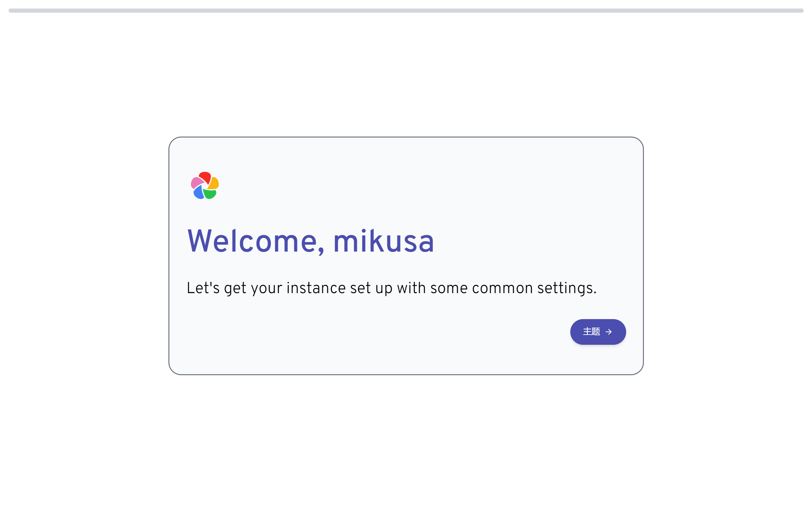Image resolution: width=812 pixels, height=507 pixels.
Task: Click the word "instance" in the description
Action: click(x=316, y=288)
